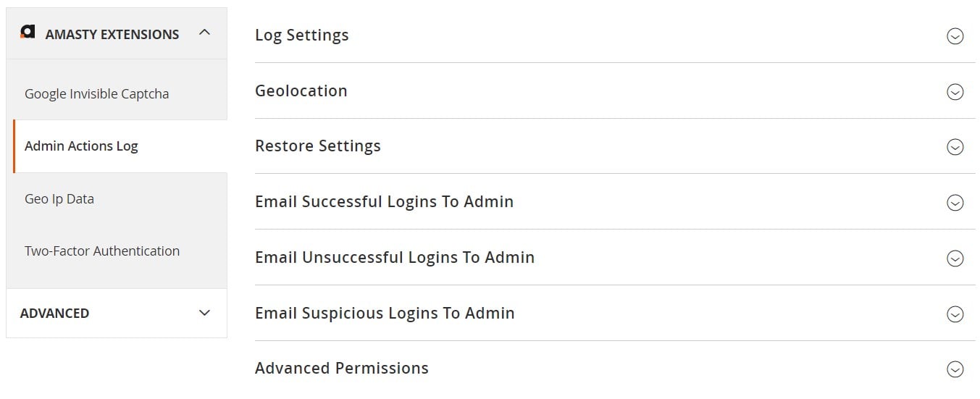Open Email Successful Logins To Admin heading
The image size is (980, 399).
click(x=385, y=202)
